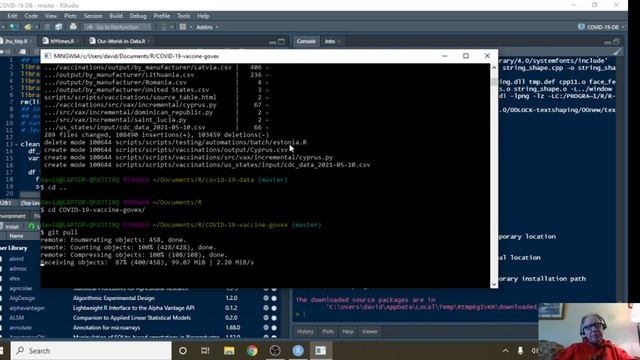This screenshot has height=360, width=640.
Task: Toggle the agricolae package checkbox
Action: (2, 289)
